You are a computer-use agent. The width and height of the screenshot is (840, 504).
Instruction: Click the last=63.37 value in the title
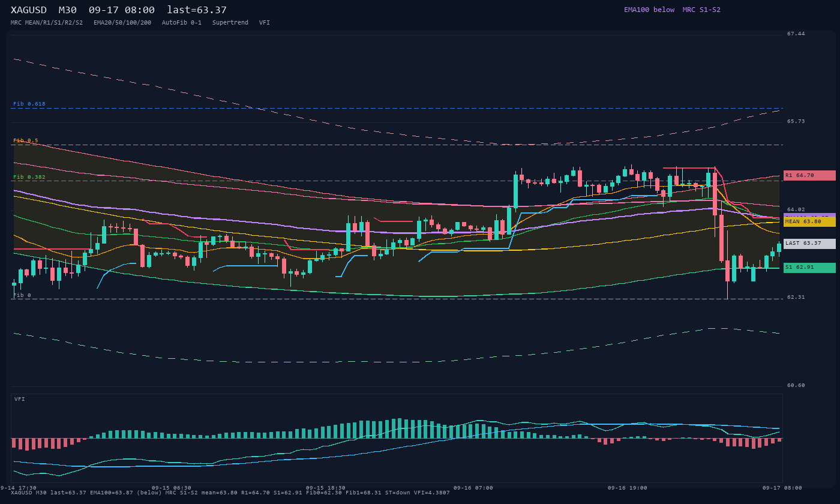(x=197, y=10)
